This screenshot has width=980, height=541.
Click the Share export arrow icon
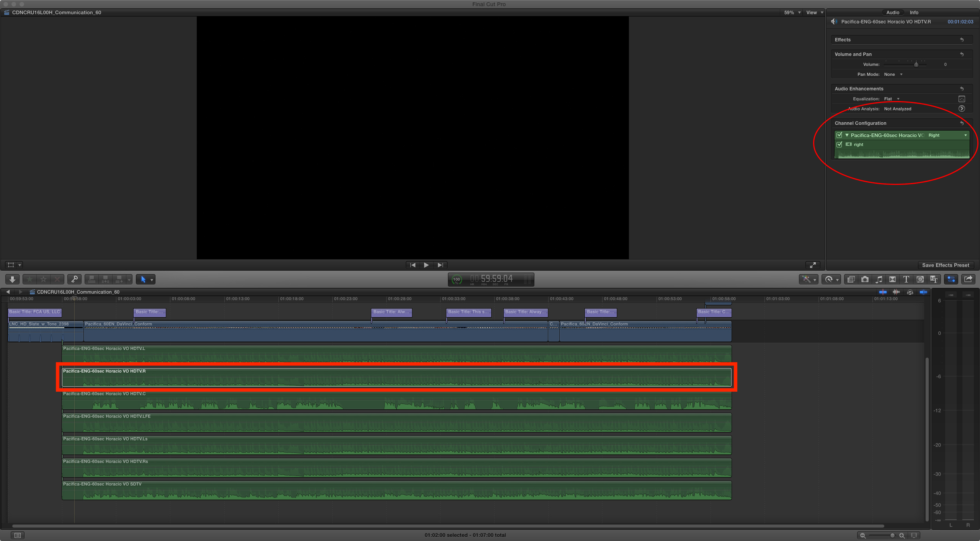click(x=968, y=280)
